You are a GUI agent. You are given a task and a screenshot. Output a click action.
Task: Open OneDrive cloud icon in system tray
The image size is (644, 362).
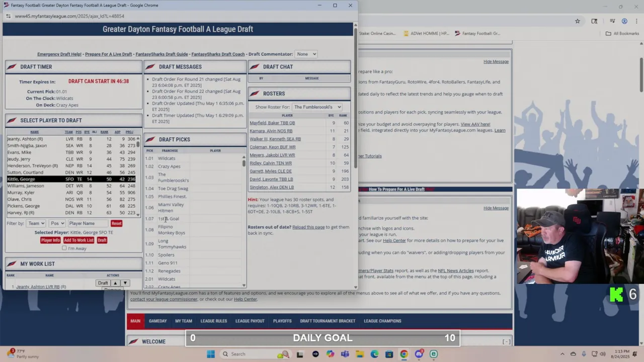[573, 354]
